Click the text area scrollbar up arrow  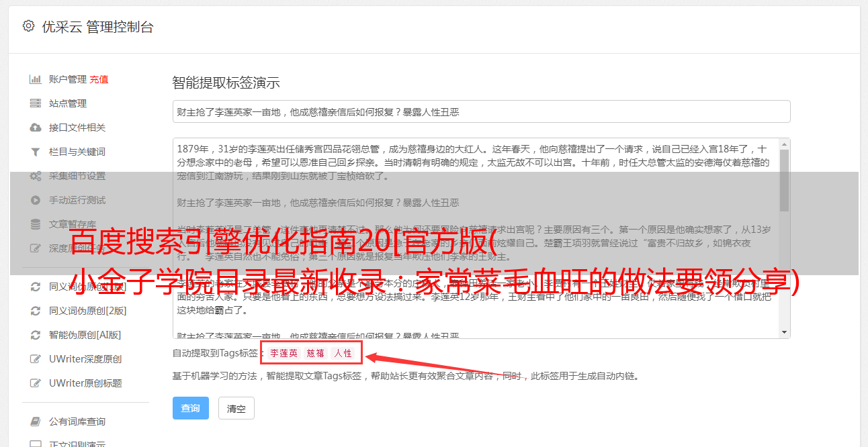point(784,144)
